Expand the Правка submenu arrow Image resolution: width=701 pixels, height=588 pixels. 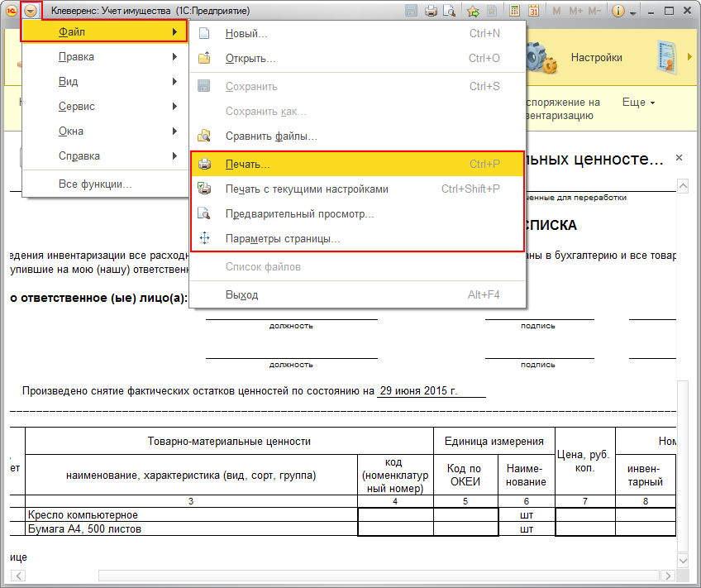click(x=174, y=57)
